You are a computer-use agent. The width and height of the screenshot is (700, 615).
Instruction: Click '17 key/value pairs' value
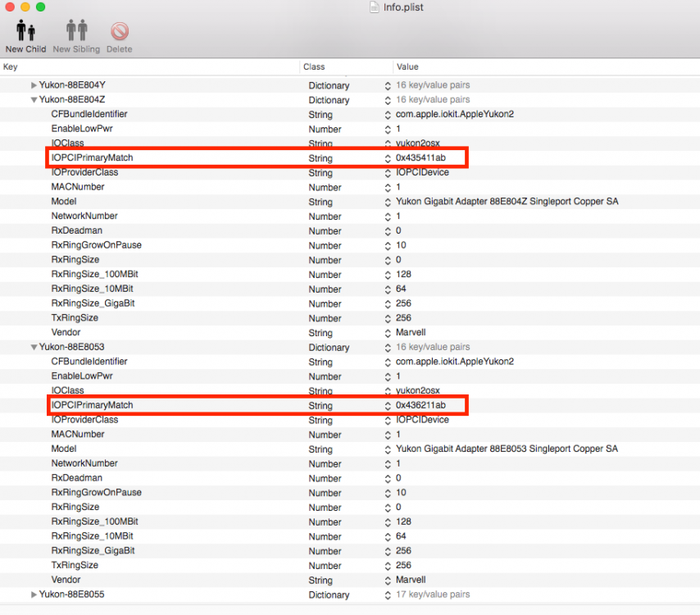(x=433, y=594)
